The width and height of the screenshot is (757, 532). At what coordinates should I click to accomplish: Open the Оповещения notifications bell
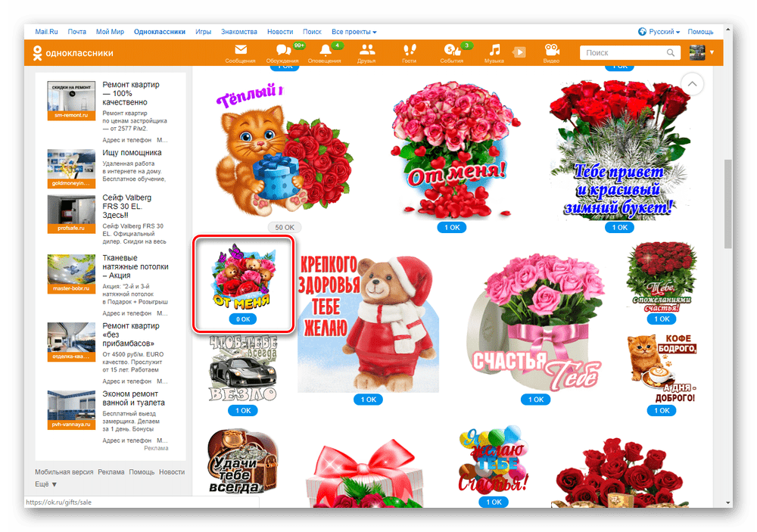coord(325,53)
